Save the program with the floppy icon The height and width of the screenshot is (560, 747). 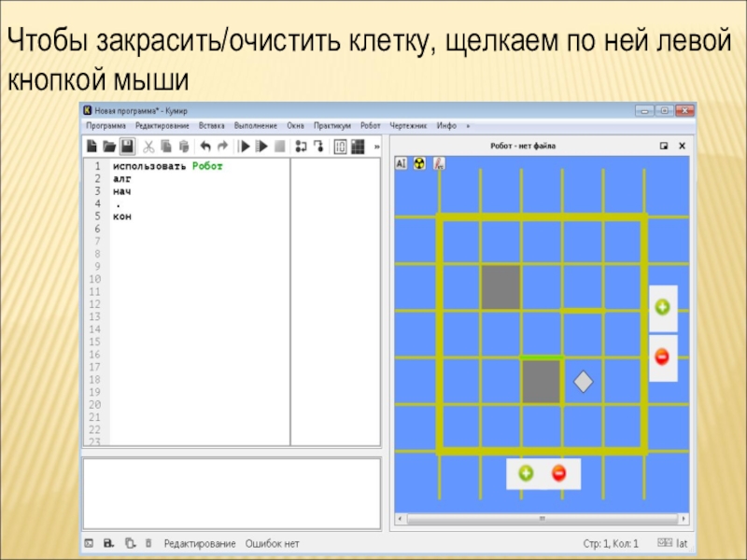coord(127,147)
